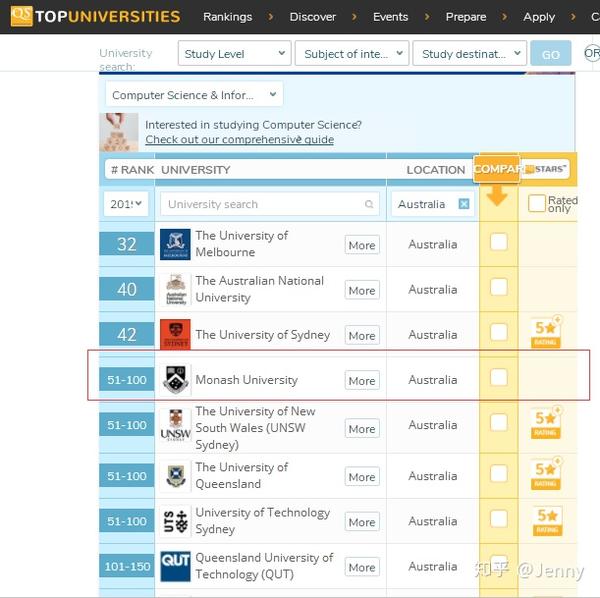Click the LOCATION column header
The image size is (600, 598).
[436, 169]
